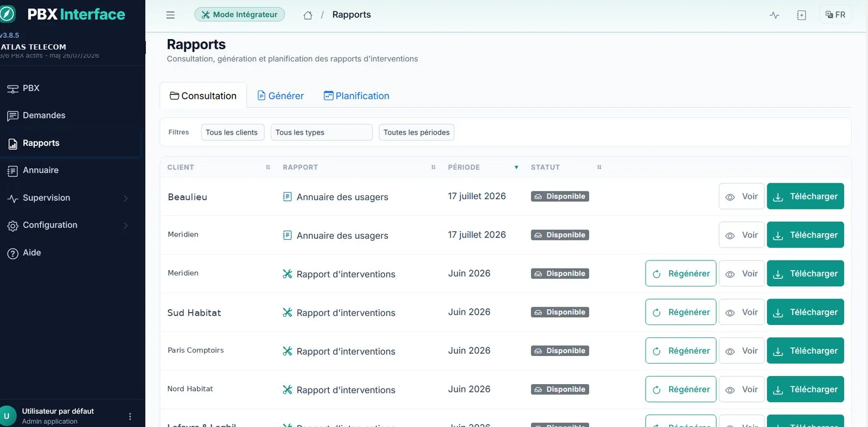Open the activity pulse icon in header
The height and width of the screenshot is (427, 868).
tap(774, 15)
